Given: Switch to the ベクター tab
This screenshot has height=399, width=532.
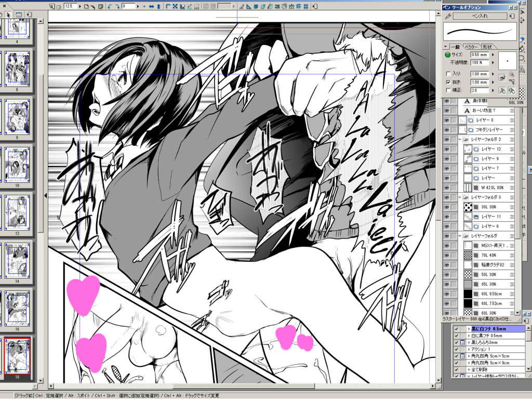Looking at the screenshot, I should pyautogui.click(x=471, y=46).
